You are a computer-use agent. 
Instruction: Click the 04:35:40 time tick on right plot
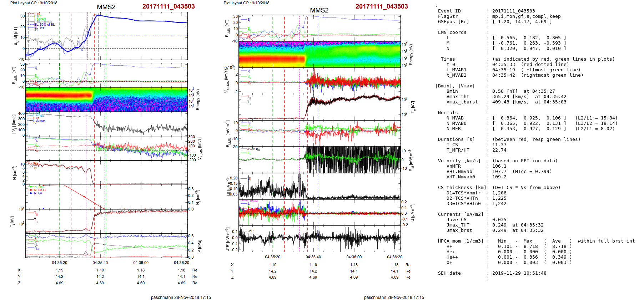pos(313,257)
